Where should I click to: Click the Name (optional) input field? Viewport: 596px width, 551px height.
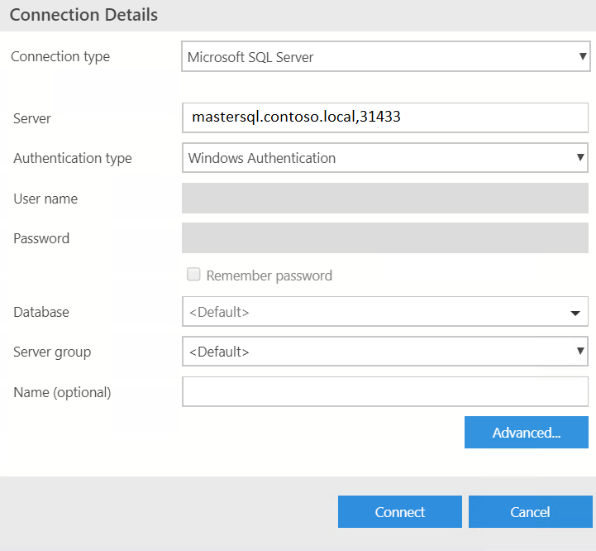385,391
